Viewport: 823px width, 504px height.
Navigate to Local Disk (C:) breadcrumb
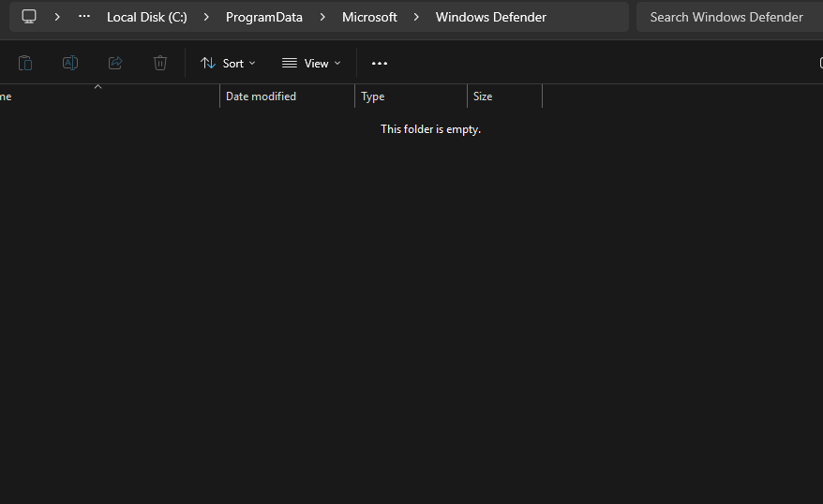pyautogui.click(x=147, y=17)
